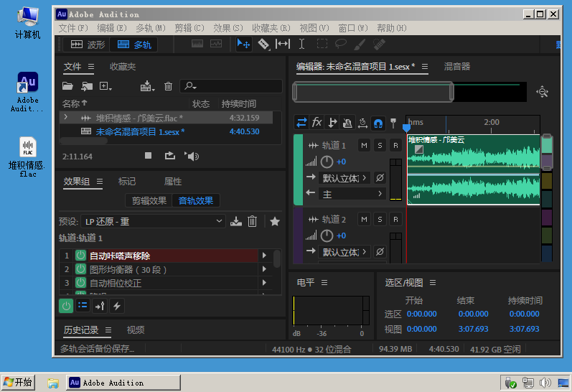Solo Track 2 with S button
572x392 pixels.
click(x=380, y=219)
